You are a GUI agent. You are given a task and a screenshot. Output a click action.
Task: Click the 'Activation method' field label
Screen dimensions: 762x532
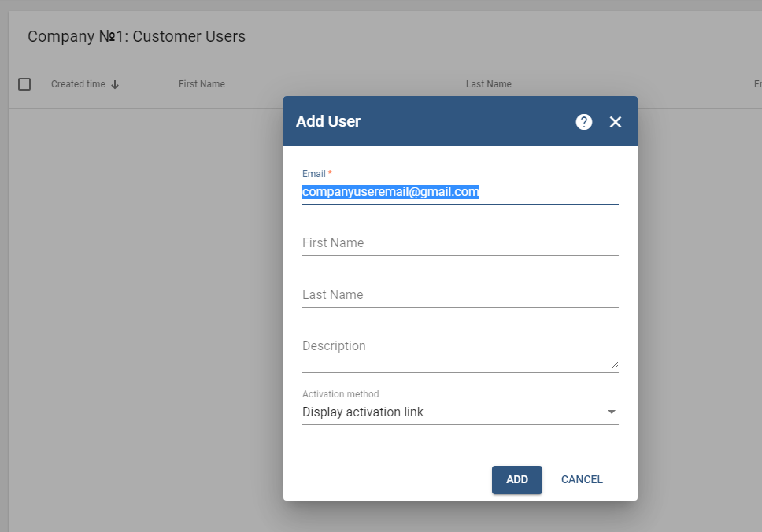[x=340, y=394]
